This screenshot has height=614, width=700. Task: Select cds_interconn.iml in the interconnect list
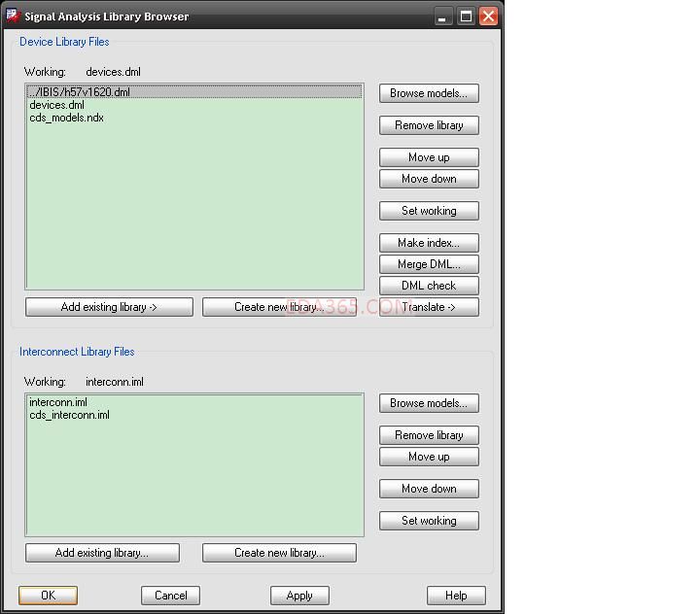[x=194, y=415]
